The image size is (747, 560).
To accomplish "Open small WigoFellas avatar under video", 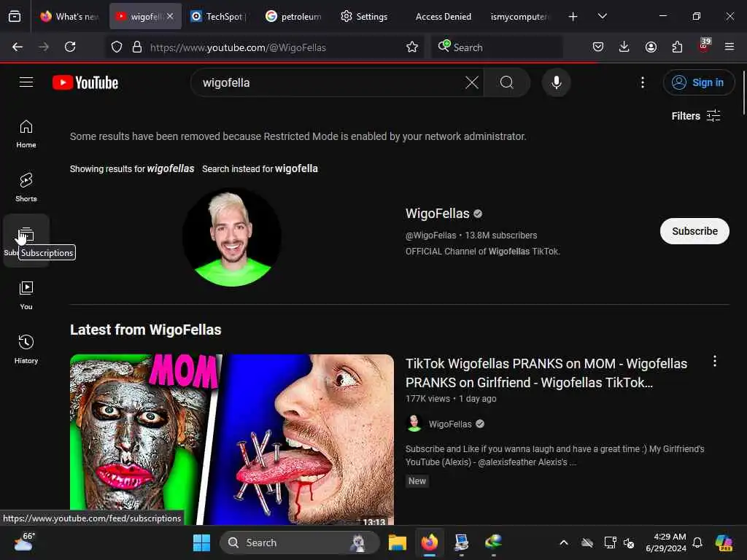I will pos(414,424).
